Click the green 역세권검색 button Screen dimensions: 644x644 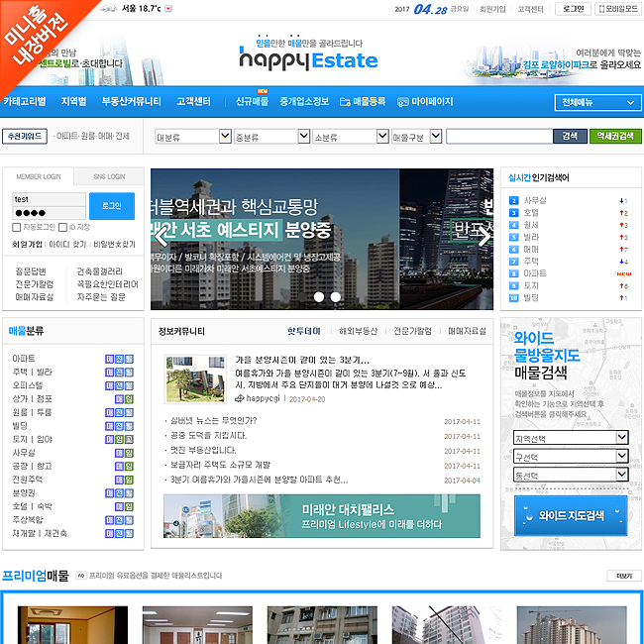(615, 136)
